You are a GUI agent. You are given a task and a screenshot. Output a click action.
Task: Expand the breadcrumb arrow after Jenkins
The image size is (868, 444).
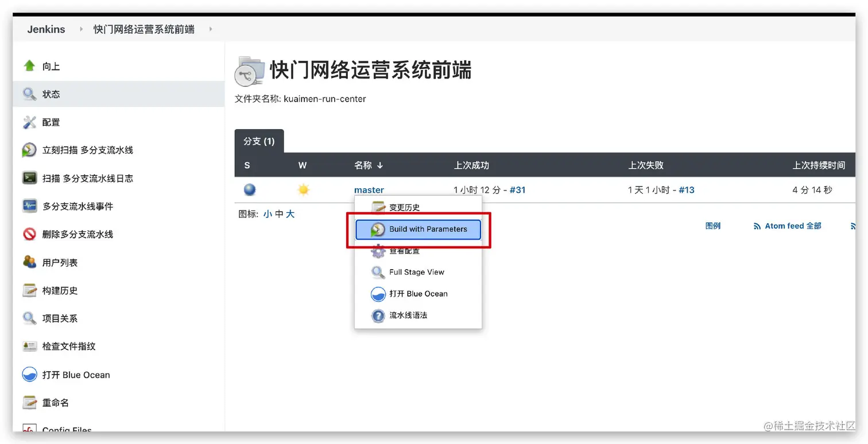81,29
